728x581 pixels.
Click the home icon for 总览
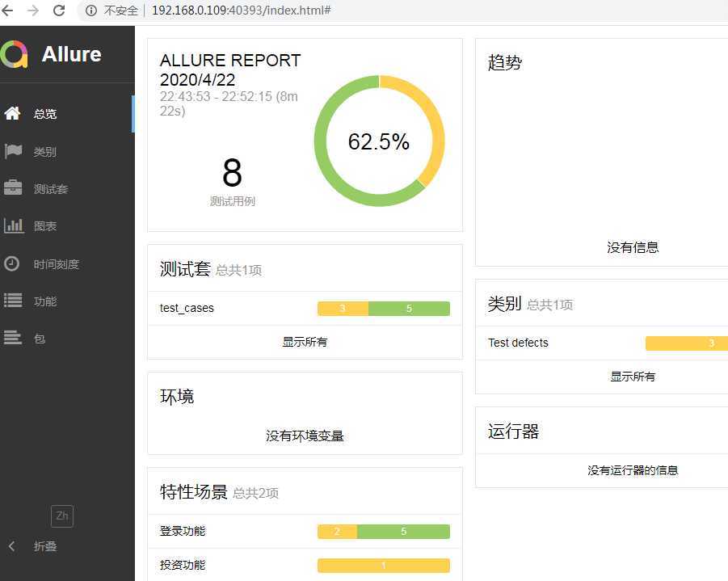click(x=13, y=113)
